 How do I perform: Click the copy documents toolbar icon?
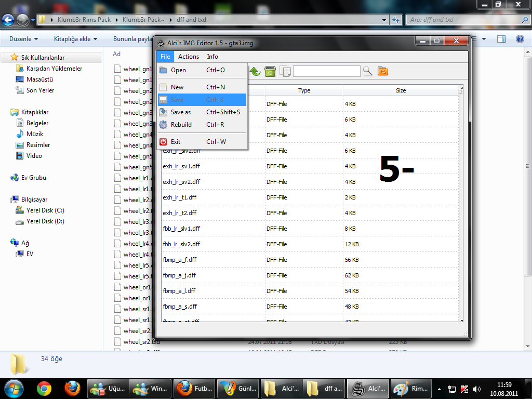[285, 71]
